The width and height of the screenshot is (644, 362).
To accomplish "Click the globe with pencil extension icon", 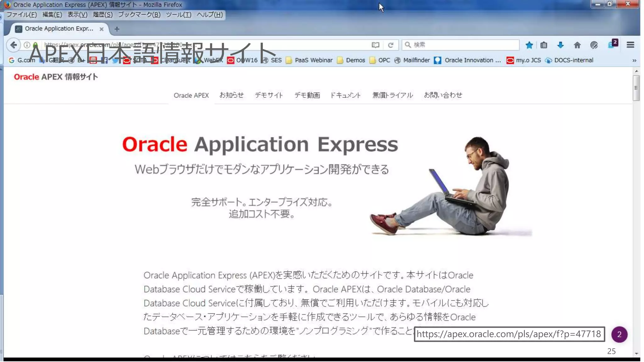I will point(594,45).
